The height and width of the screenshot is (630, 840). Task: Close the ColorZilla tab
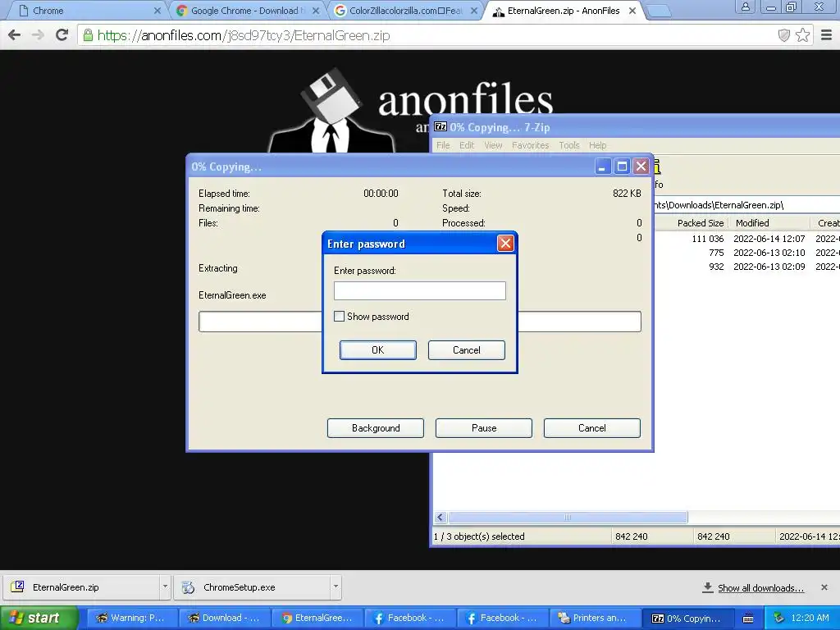pos(474,11)
